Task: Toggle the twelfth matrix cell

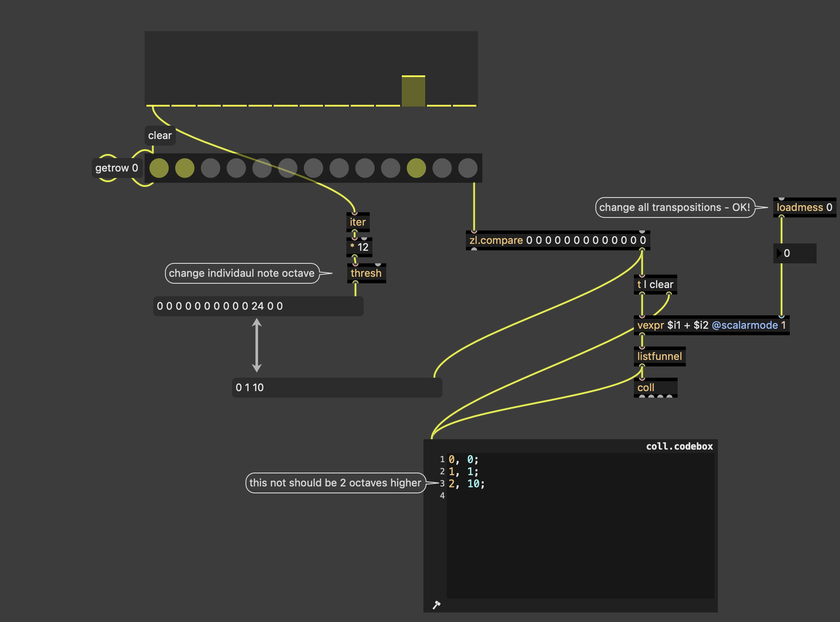Action: [x=442, y=168]
